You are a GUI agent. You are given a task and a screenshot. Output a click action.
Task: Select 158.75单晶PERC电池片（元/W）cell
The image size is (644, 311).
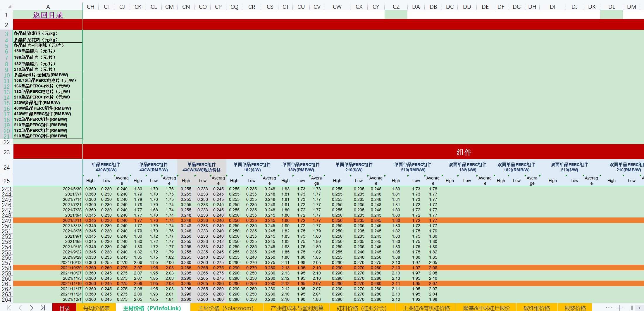click(x=48, y=80)
